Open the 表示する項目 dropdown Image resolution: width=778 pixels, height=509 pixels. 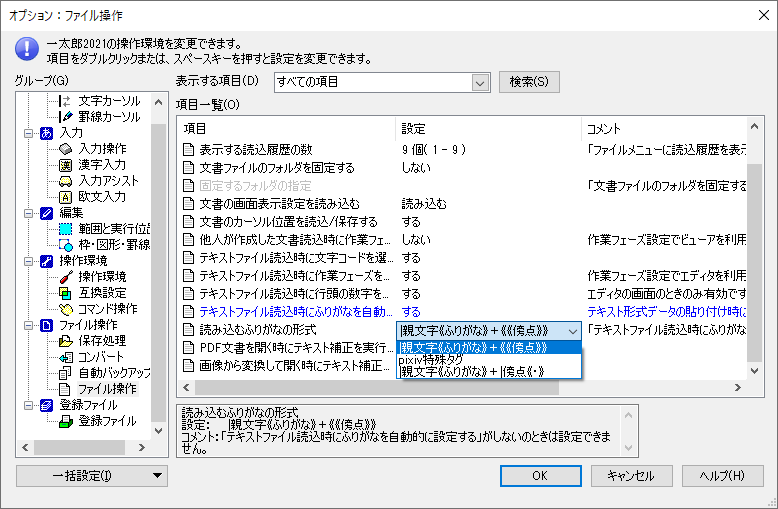click(479, 82)
